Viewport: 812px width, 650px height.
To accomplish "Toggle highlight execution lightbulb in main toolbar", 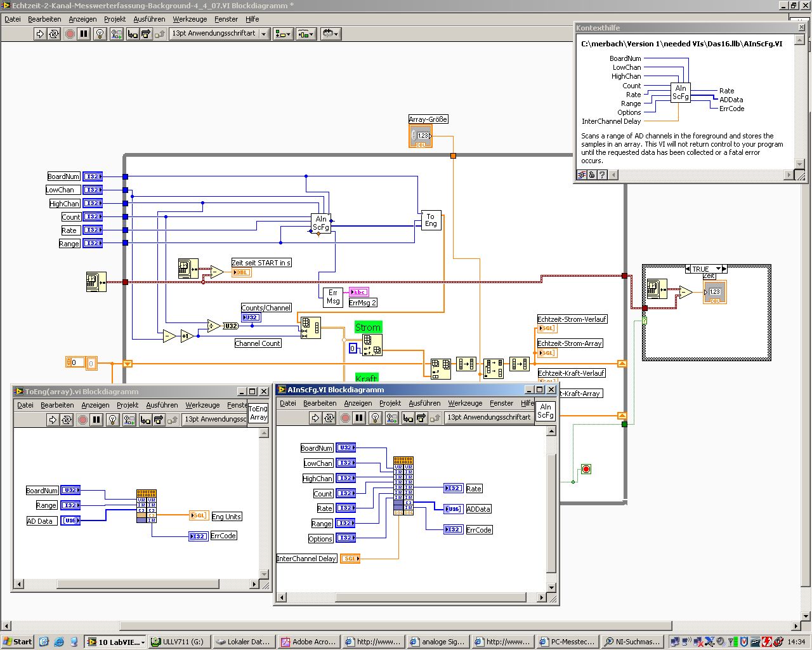I will (x=100, y=34).
